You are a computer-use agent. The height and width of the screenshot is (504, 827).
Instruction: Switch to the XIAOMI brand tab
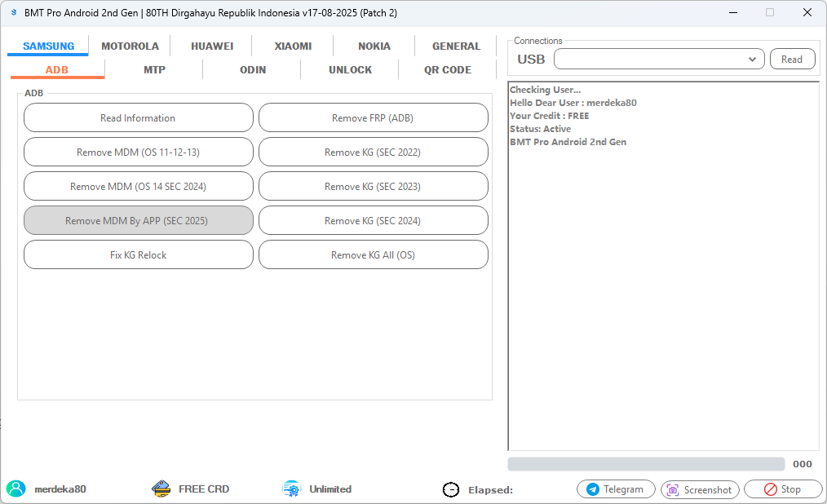292,46
